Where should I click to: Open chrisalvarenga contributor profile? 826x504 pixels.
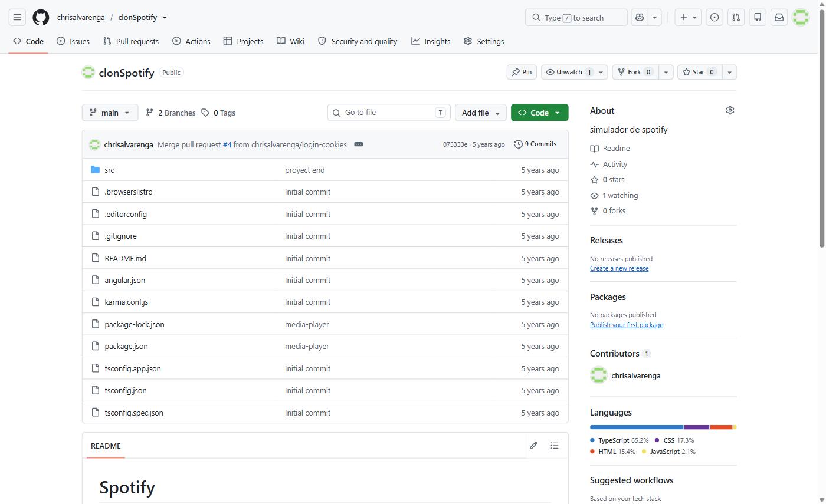tap(635, 375)
